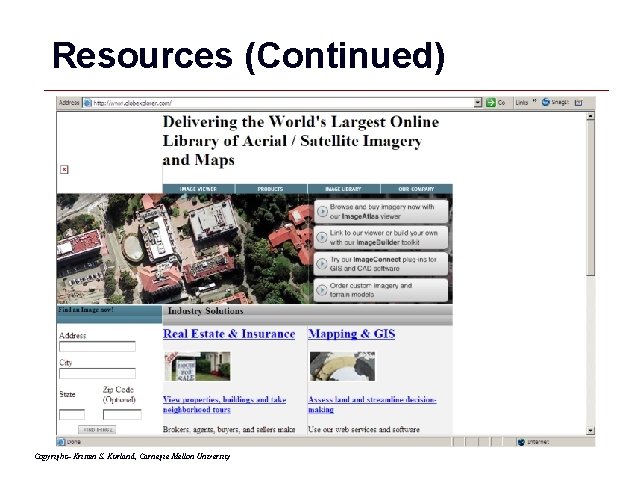640x480 pixels.
Task: Click the SnagIt toolbar icon
Action: tap(545, 102)
